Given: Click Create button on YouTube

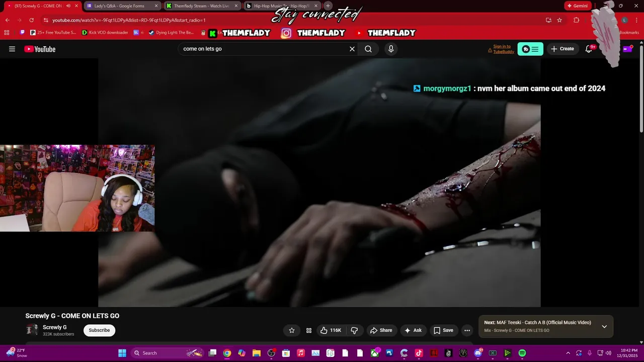Looking at the screenshot, I should pyautogui.click(x=562, y=49).
